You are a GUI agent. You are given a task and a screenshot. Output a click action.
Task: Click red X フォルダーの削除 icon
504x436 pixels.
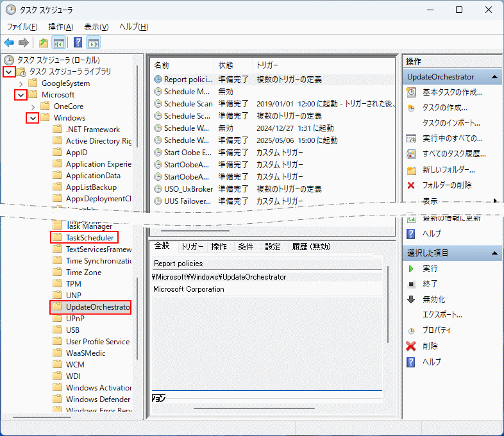click(x=411, y=185)
